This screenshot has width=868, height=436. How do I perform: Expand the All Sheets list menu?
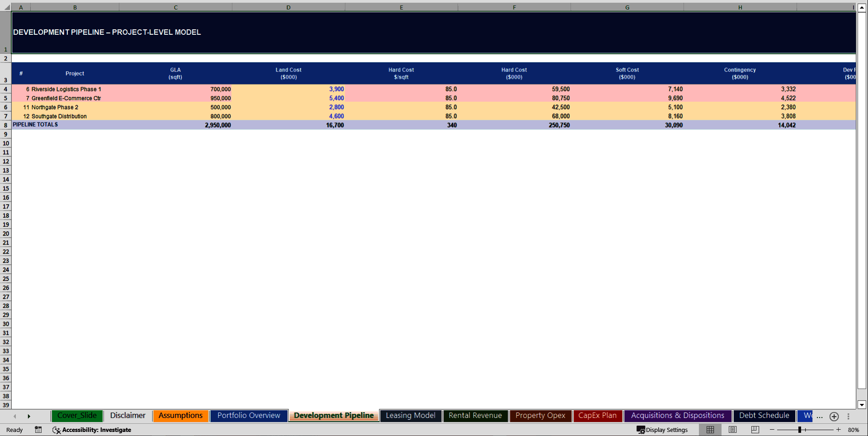[848, 416]
